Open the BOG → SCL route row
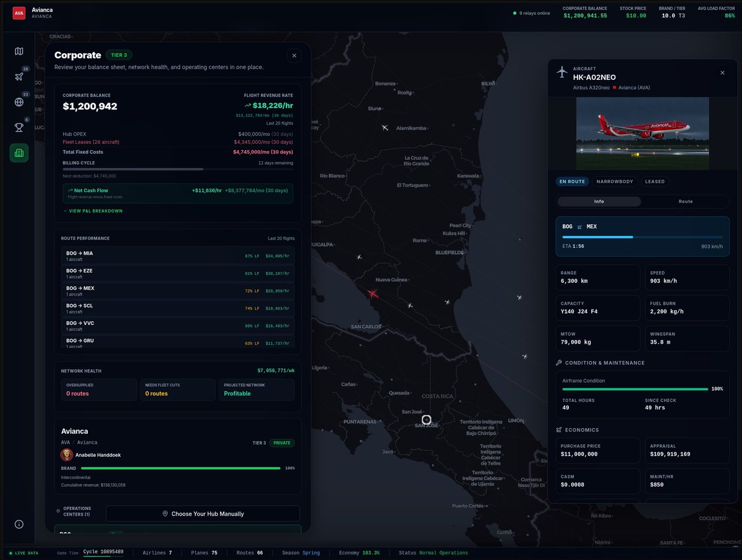Viewport: 742px width, 560px height. pyautogui.click(x=178, y=308)
